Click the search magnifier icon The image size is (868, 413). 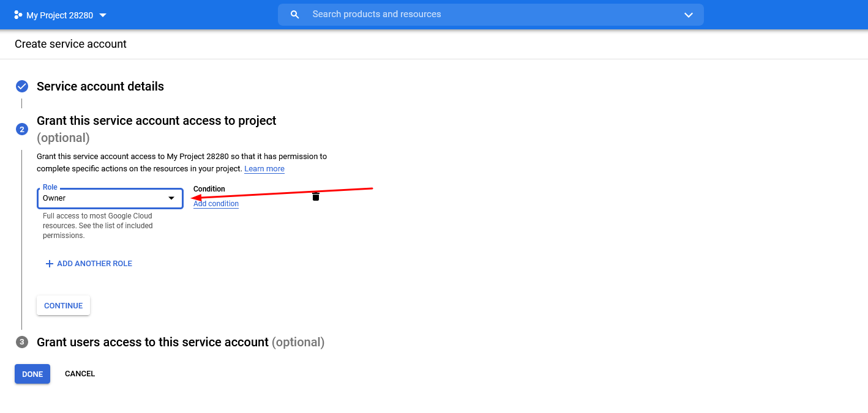[294, 15]
